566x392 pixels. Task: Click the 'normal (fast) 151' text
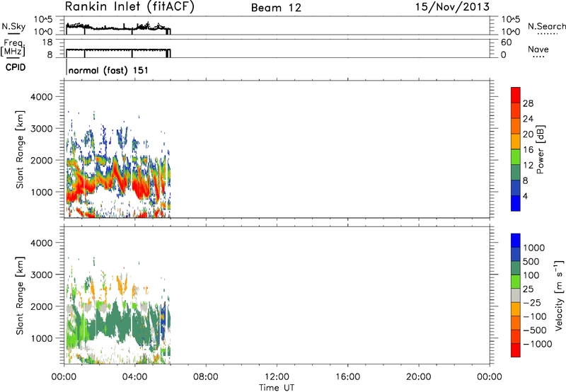tap(108, 70)
